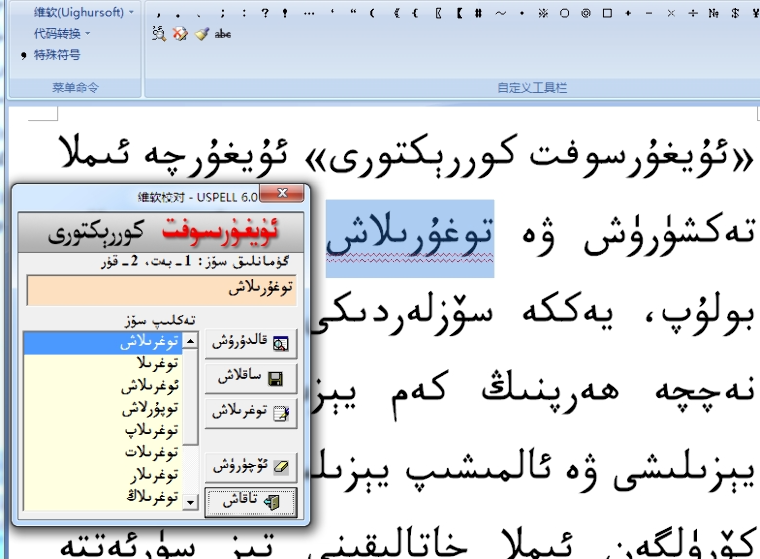This screenshot has height=559, width=760.
Task: Click the spell check icon in custom toolbar
Action: tap(159, 34)
